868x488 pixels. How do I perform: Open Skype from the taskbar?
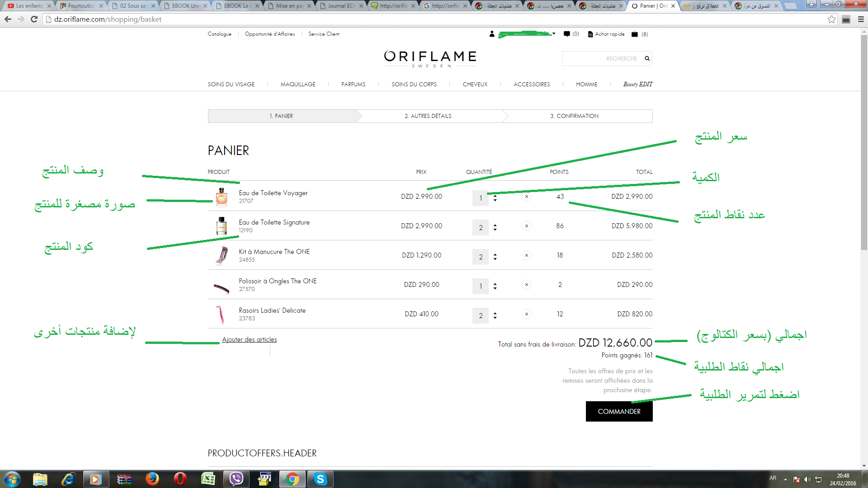[x=320, y=479]
